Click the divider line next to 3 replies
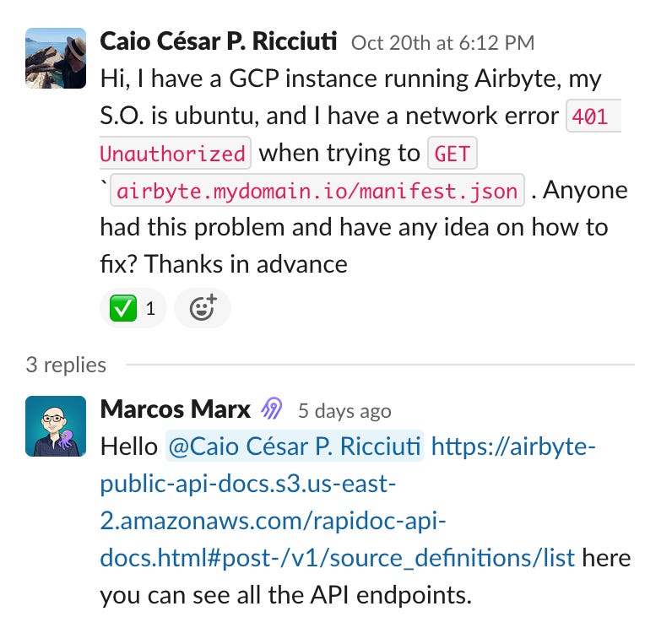The height and width of the screenshot is (617, 672). pos(381,365)
